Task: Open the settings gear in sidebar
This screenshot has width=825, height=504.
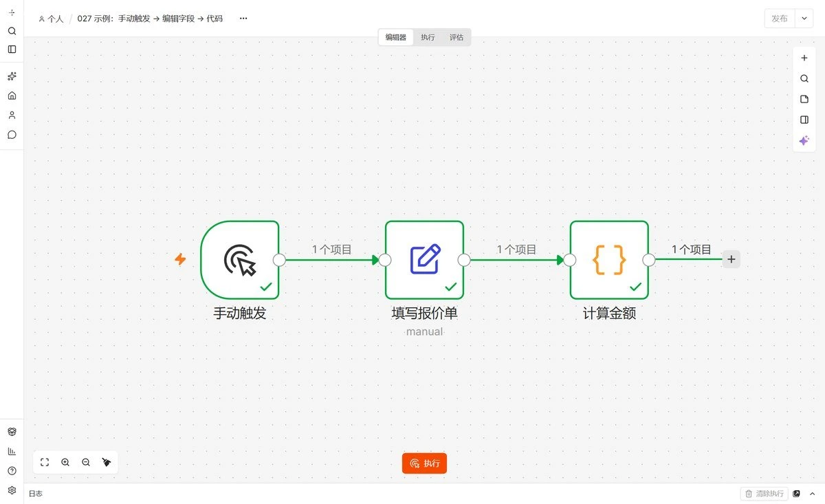Action: pyautogui.click(x=12, y=490)
